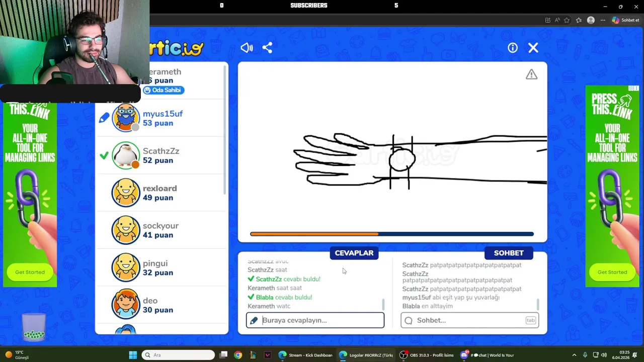Open Task View in taskbar
This screenshot has height=362, width=644.
pos(224,355)
